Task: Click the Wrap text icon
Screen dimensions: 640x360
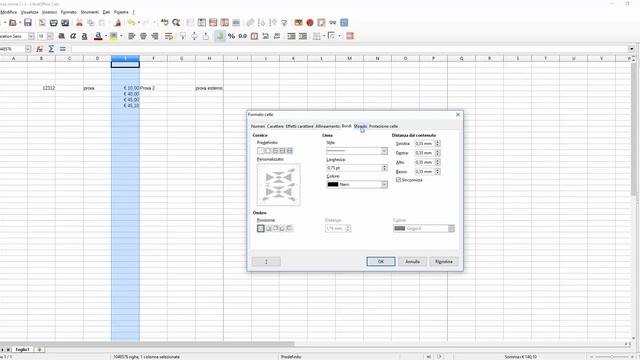Action: point(169,36)
